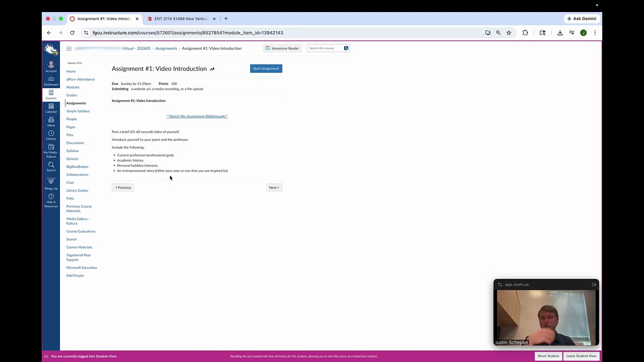Viewport: 644px width, 362px height.
Task: Open the Immersive Reader
Action: (282, 48)
